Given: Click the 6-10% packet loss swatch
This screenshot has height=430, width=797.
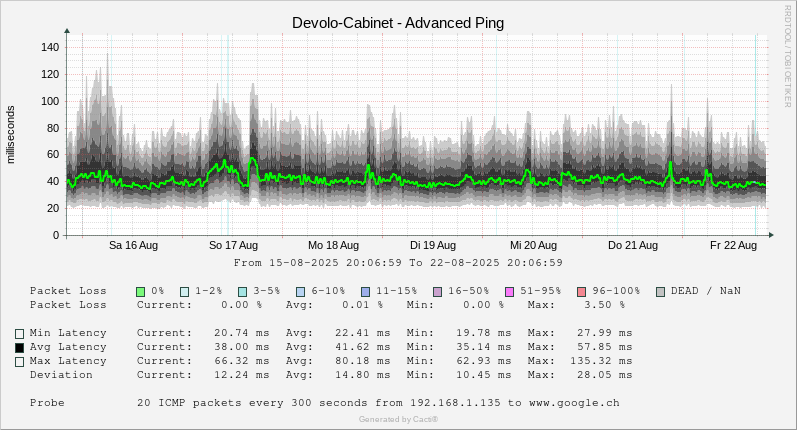Looking at the screenshot, I should [x=300, y=292].
